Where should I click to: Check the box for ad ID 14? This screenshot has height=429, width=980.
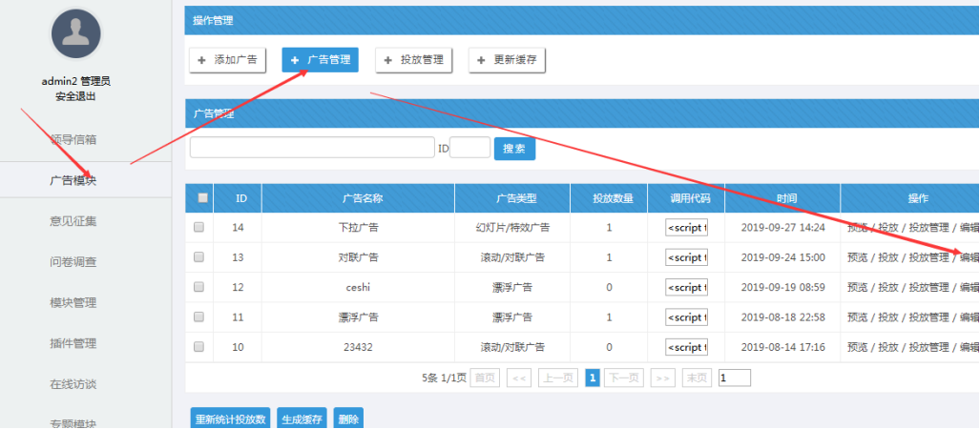(x=198, y=228)
